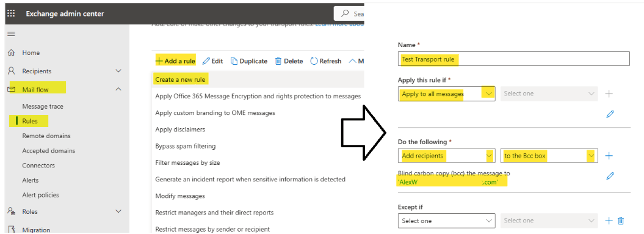This screenshot has width=644, height=234.
Task: Go to Home in sidebar
Action: pyautogui.click(x=31, y=53)
